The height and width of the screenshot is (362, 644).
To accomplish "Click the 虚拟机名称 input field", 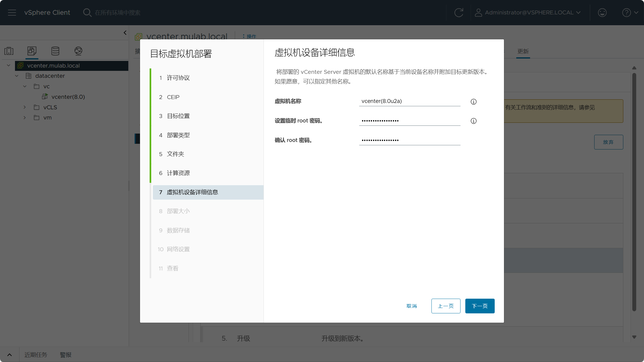I will [x=410, y=101].
